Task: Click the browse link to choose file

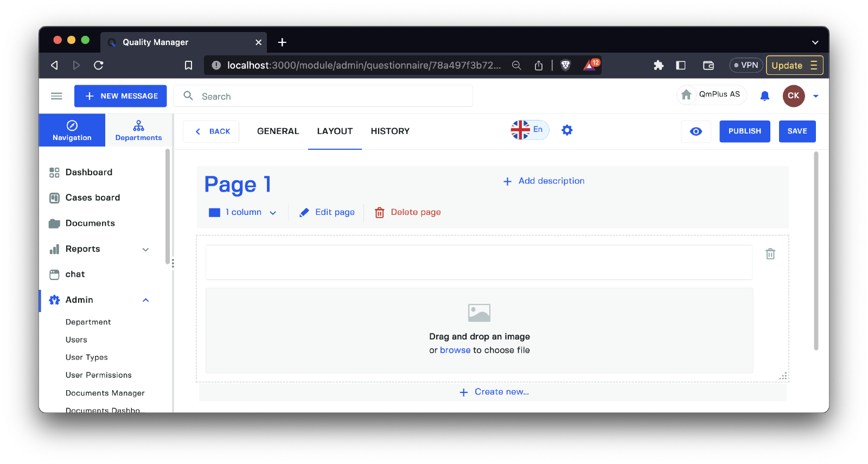Action: coord(455,350)
